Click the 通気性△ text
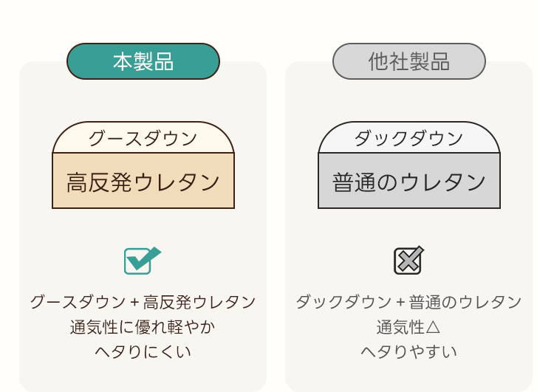The height and width of the screenshot is (392, 554). tap(409, 326)
